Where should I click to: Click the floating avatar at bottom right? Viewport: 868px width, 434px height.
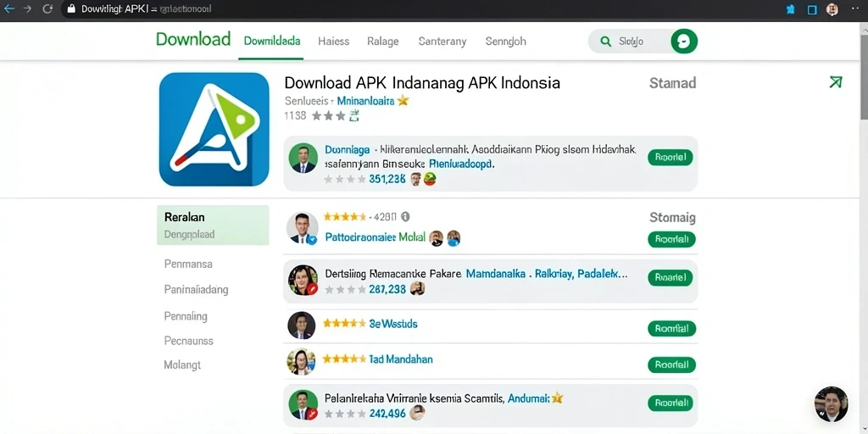coord(832,404)
